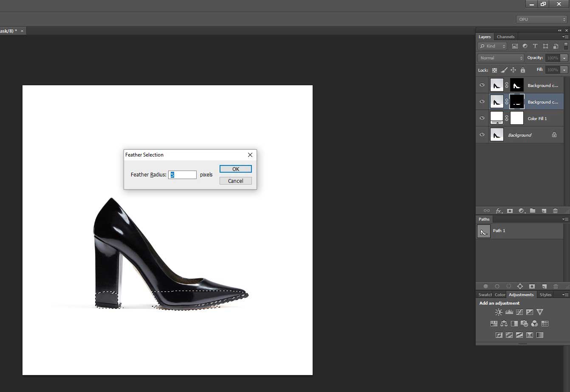570x392 pixels.
Task: Toggle visibility of Color Fill 1 layer
Action: 482,118
